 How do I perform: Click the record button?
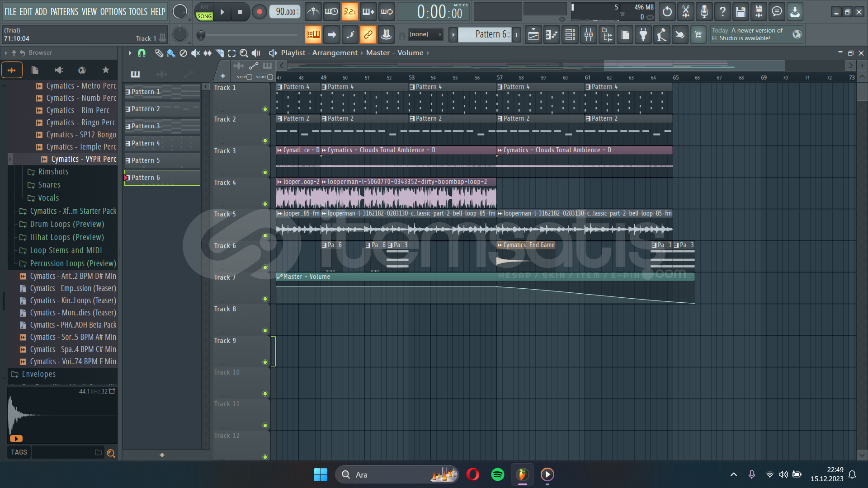(x=259, y=12)
